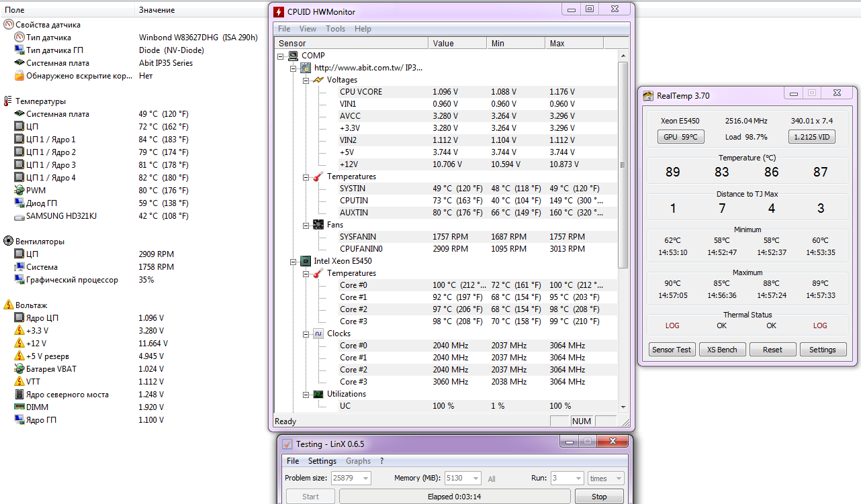This screenshot has width=861, height=504.
Task: Open the Help menu in HWMonitor
Action: [x=363, y=29]
